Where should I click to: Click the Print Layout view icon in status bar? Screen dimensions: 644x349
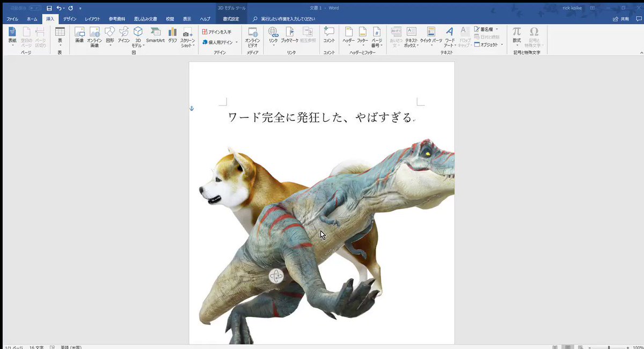coord(569,347)
